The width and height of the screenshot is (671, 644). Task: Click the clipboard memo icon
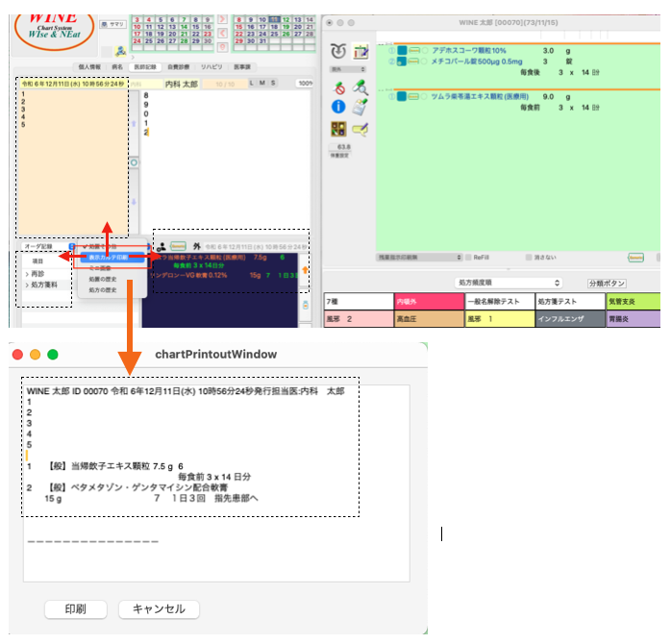point(360,107)
